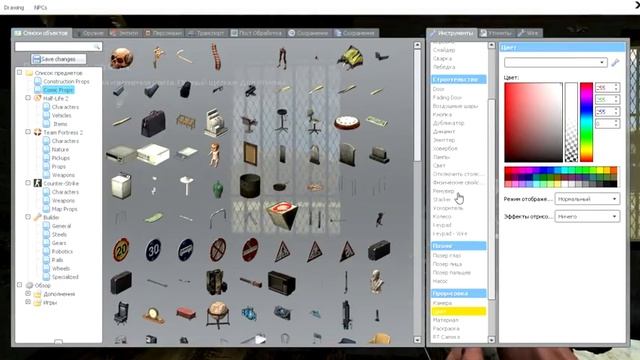Image resolution: width=640 pixels, height=360 pixels.
Task: Click the Save changes button
Action: tap(58, 59)
